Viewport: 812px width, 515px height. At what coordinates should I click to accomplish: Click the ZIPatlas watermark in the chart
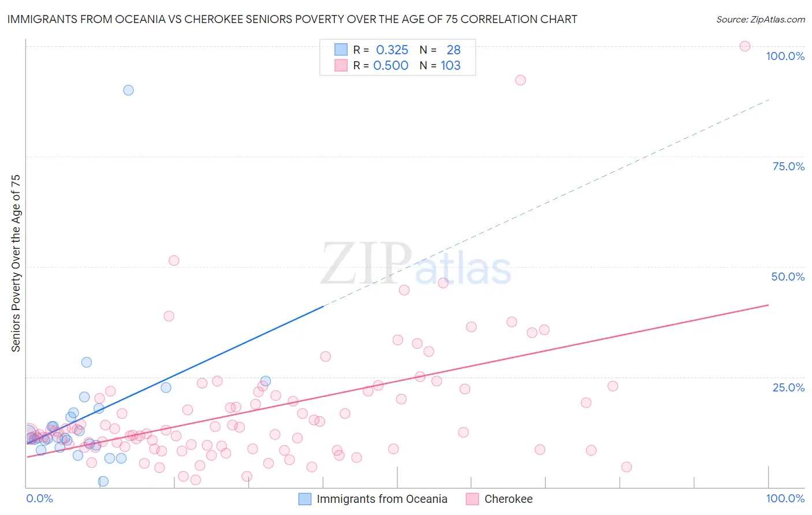click(x=416, y=264)
